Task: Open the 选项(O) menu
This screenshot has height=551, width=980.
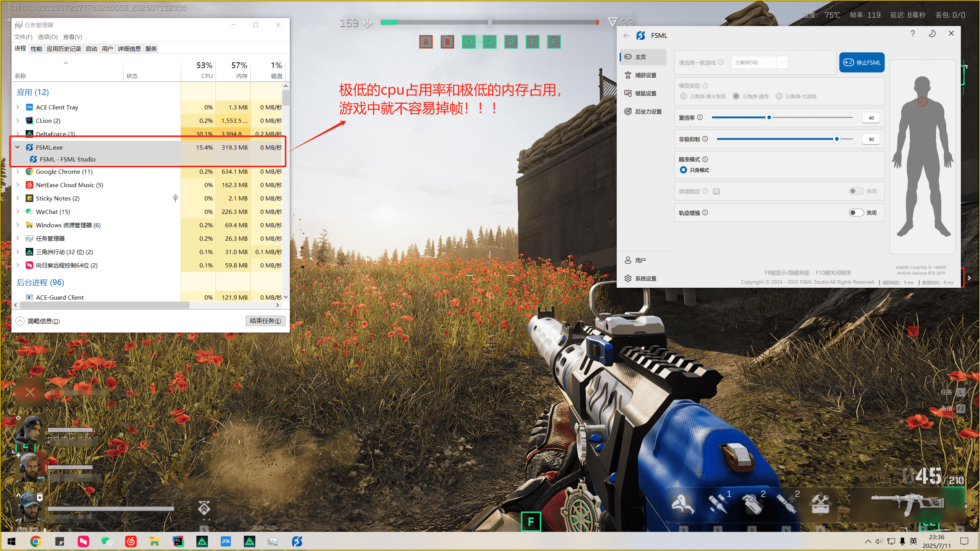Action: 47,37
